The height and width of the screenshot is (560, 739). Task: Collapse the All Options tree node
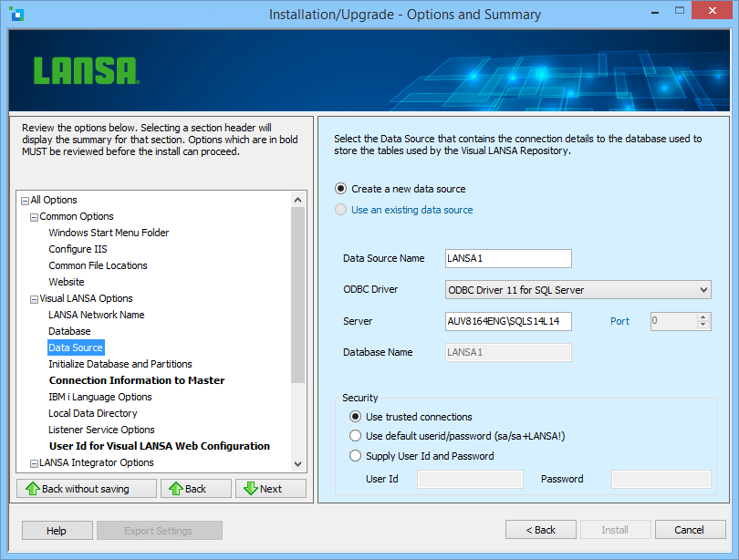click(25, 202)
